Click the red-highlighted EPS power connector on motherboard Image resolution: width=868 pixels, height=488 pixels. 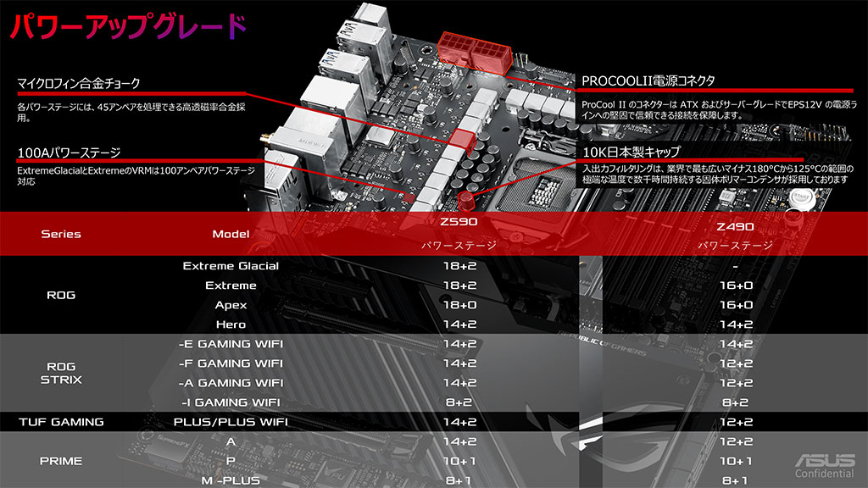click(475, 53)
